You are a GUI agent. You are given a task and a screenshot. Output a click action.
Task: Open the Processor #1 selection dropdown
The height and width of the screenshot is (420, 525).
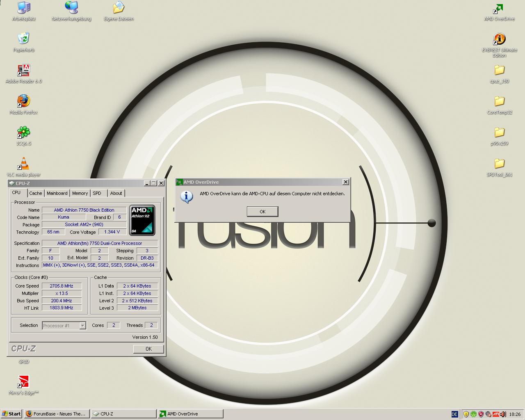click(64, 326)
